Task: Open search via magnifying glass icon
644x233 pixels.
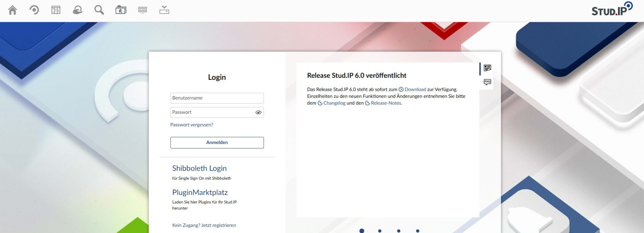Action: tap(99, 10)
